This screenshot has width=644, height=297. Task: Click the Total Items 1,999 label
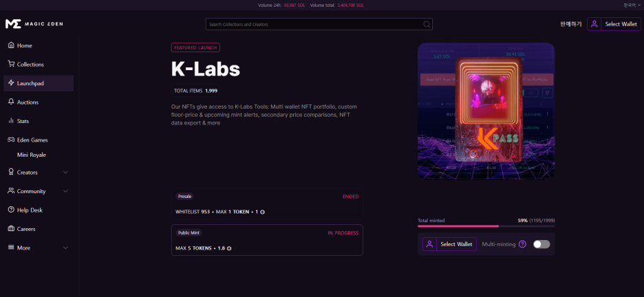coord(195,91)
